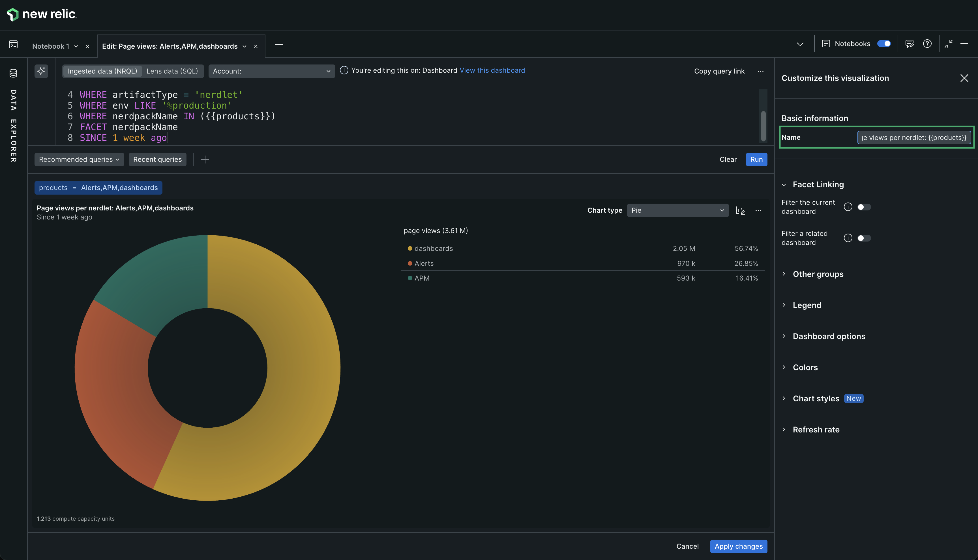Click the help question mark icon
Screen dimensions: 978x560
pyautogui.click(x=927, y=44)
